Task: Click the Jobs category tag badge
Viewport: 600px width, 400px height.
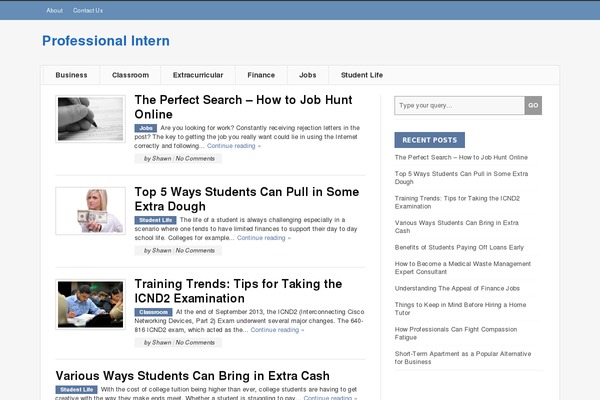Action: [146, 128]
